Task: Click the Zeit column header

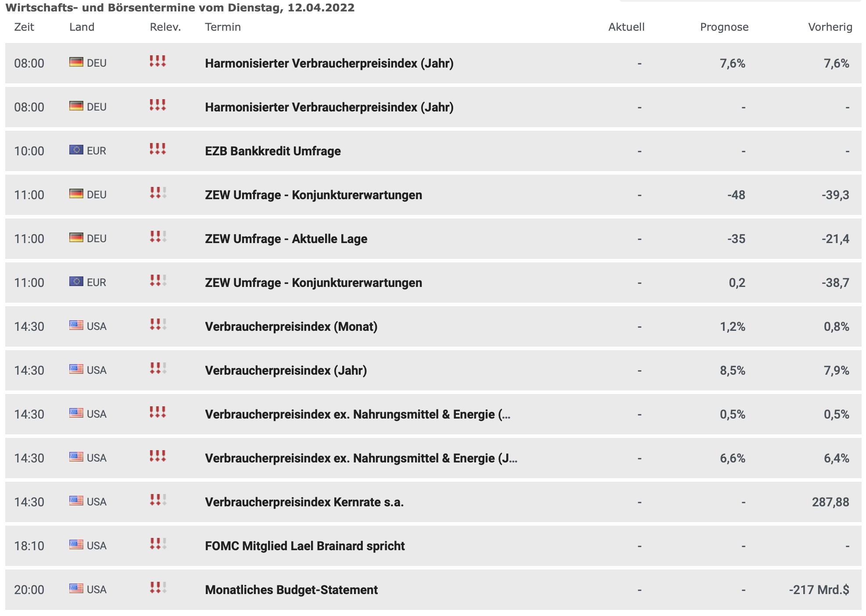Action: point(24,27)
